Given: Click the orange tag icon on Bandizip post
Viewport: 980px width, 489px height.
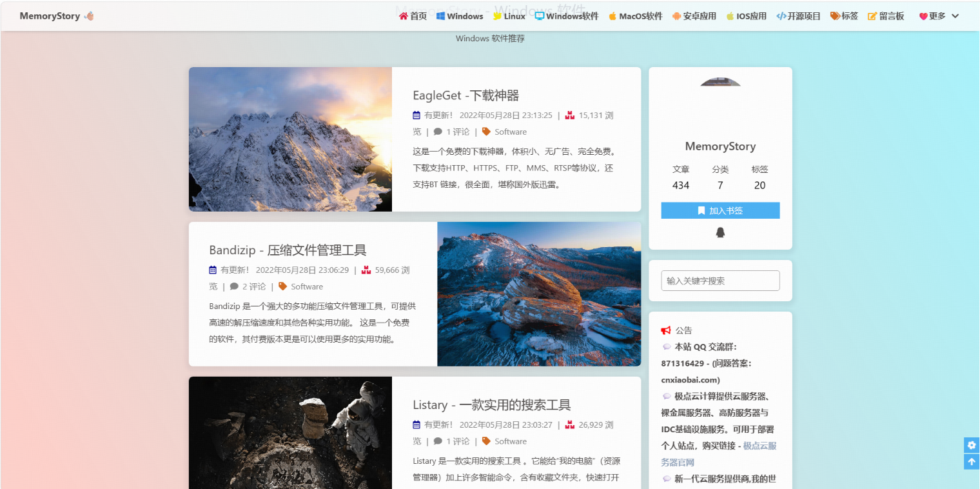Looking at the screenshot, I should point(282,286).
